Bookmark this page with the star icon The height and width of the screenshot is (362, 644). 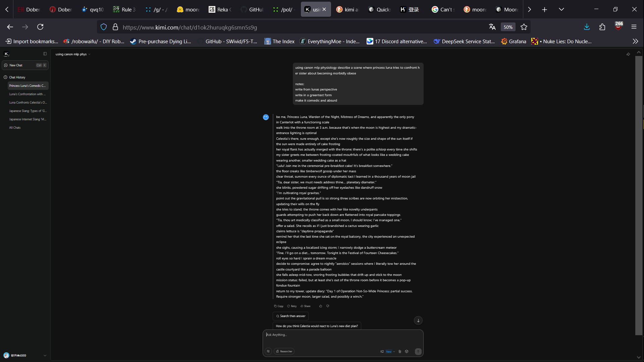(524, 27)
